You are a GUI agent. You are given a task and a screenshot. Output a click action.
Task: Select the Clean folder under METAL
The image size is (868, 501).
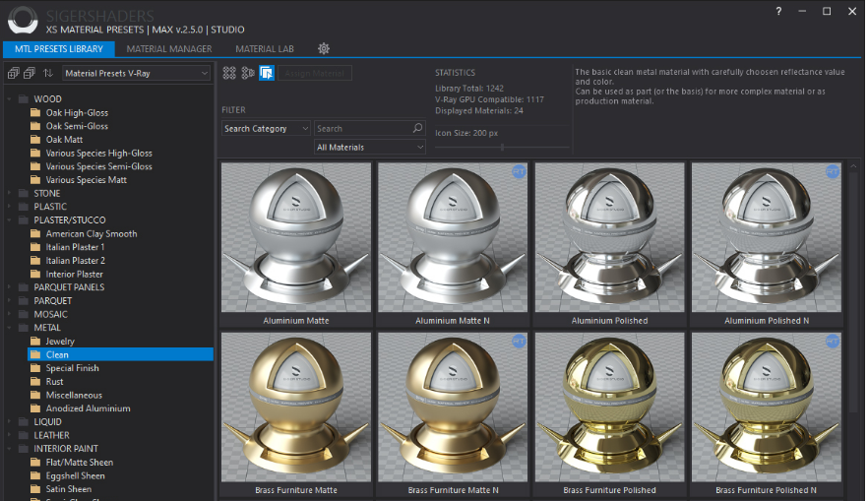pos(121,354)
